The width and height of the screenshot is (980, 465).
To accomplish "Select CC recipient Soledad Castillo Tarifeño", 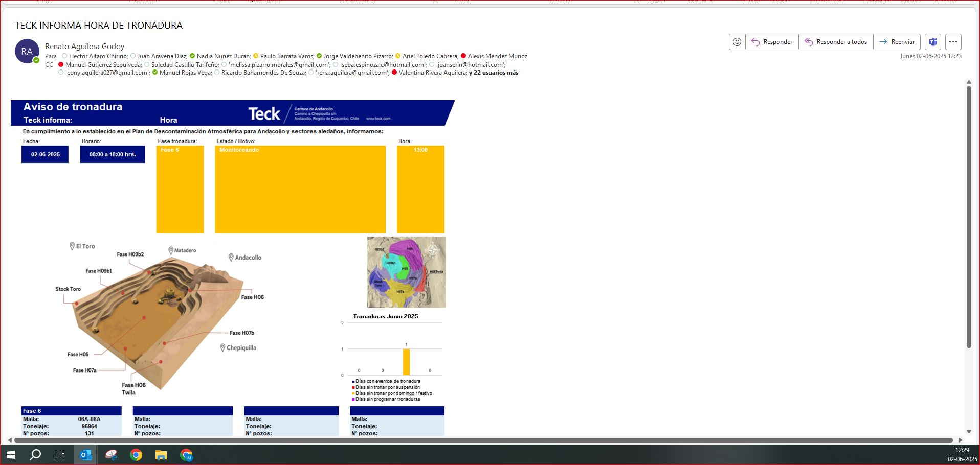I will [x=185, y=65].
